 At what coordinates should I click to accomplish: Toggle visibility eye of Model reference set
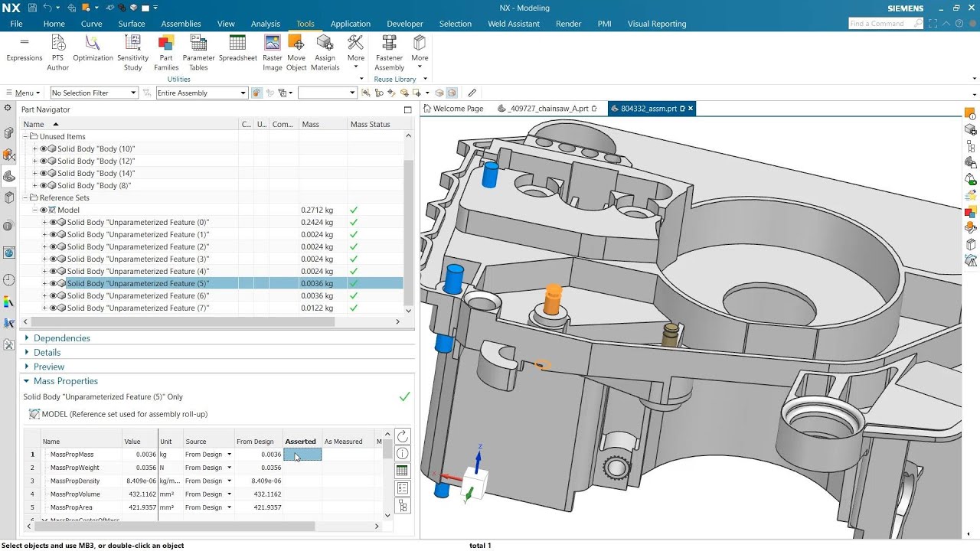44,210
